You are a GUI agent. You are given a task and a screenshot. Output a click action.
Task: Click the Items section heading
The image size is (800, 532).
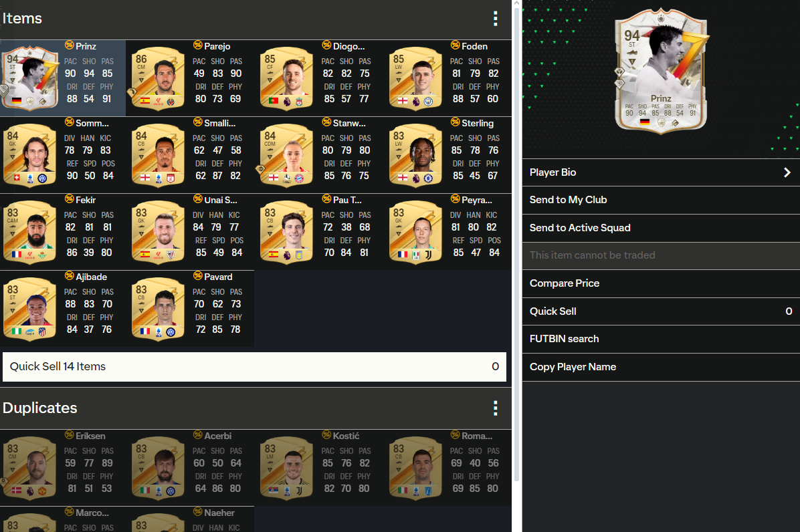[22, 19]
